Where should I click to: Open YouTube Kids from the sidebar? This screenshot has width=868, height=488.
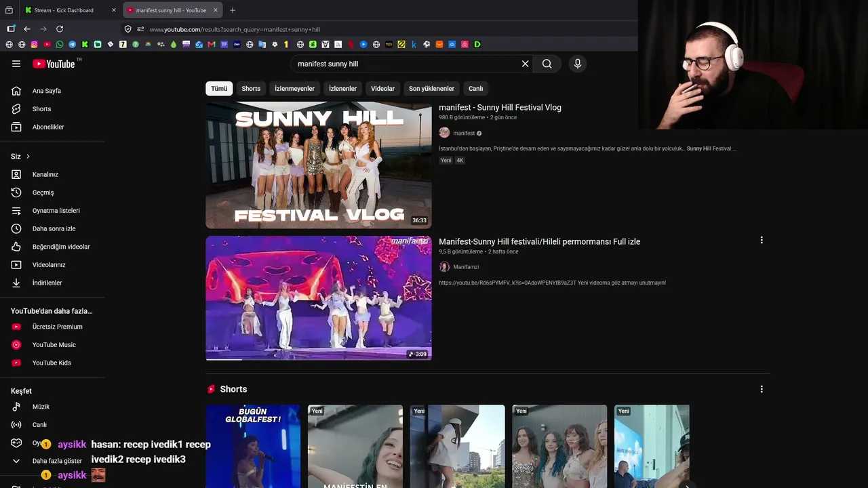click(x=53, y=363)
